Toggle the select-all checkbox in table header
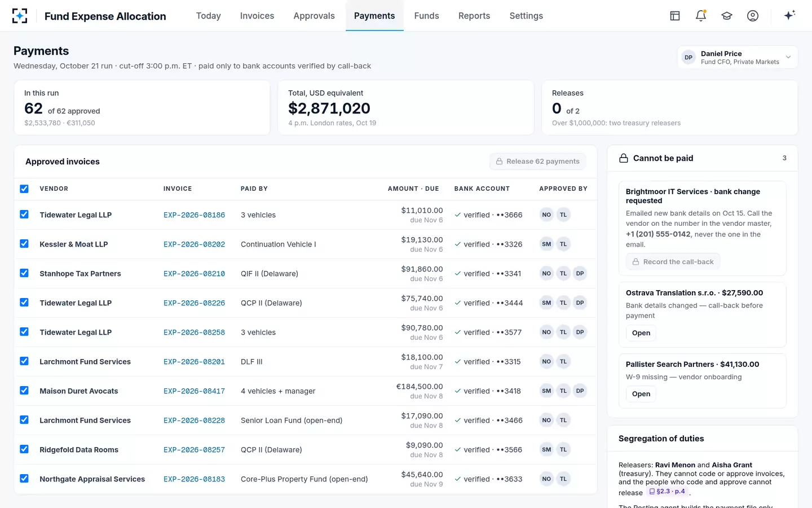 pyautogui.click(x=24, y=189)
